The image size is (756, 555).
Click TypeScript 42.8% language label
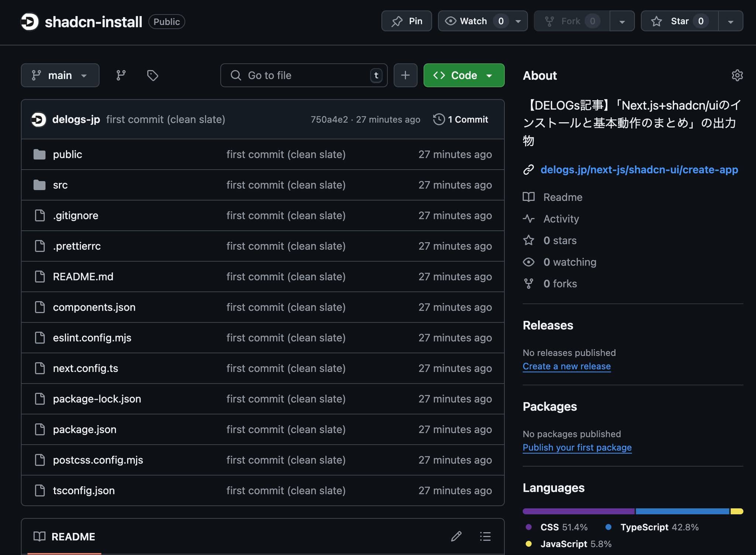pos(659,527)
